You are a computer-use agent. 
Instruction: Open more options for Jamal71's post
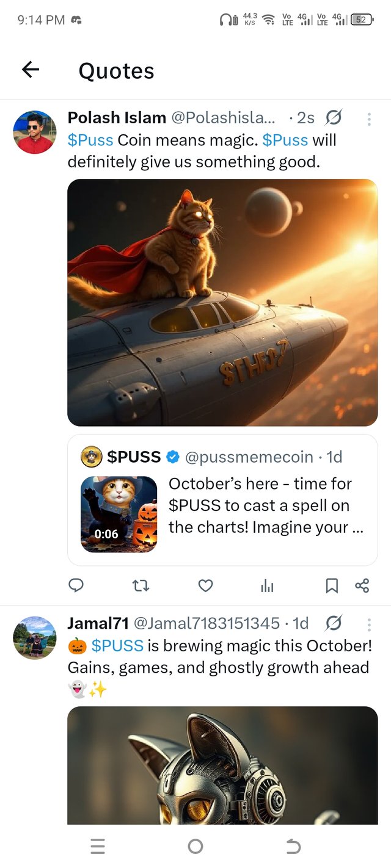(369, 624)
